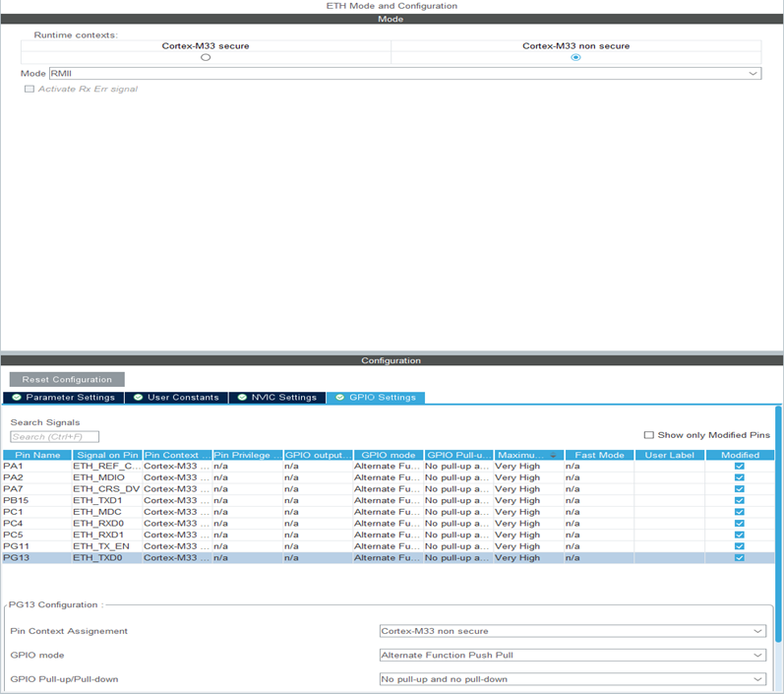Switch to NVIC Settings tab
Viewport: 784px width, 694px height.
click(277, 398)
